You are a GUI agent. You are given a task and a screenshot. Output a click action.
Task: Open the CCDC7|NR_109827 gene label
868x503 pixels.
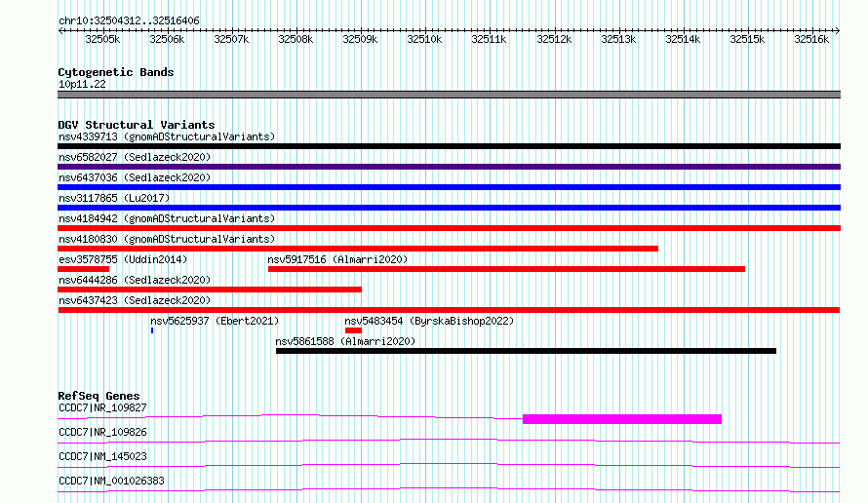(102, 407)
